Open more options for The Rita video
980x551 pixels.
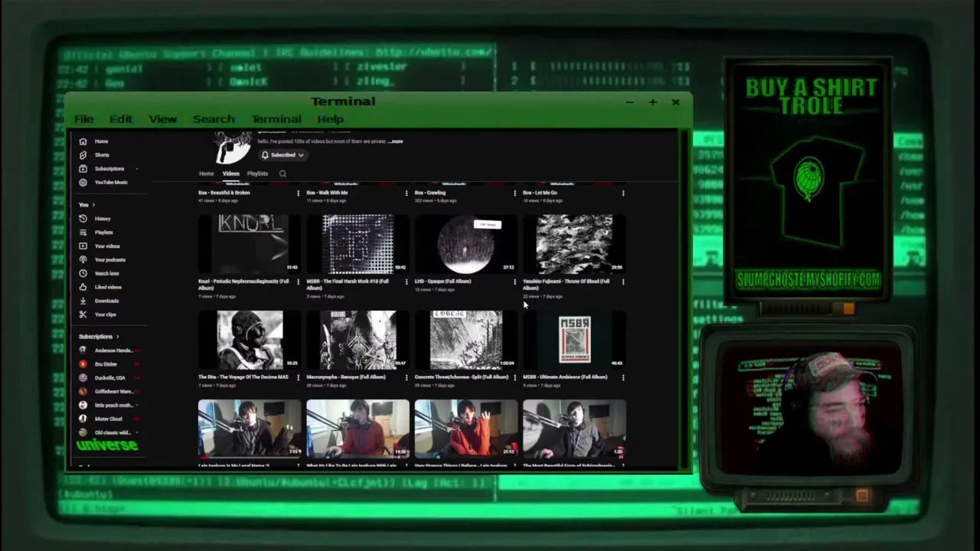click(298, 378)
